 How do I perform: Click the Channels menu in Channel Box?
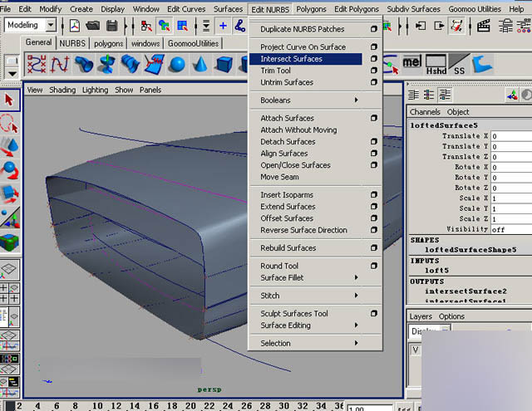pos(425,112)
